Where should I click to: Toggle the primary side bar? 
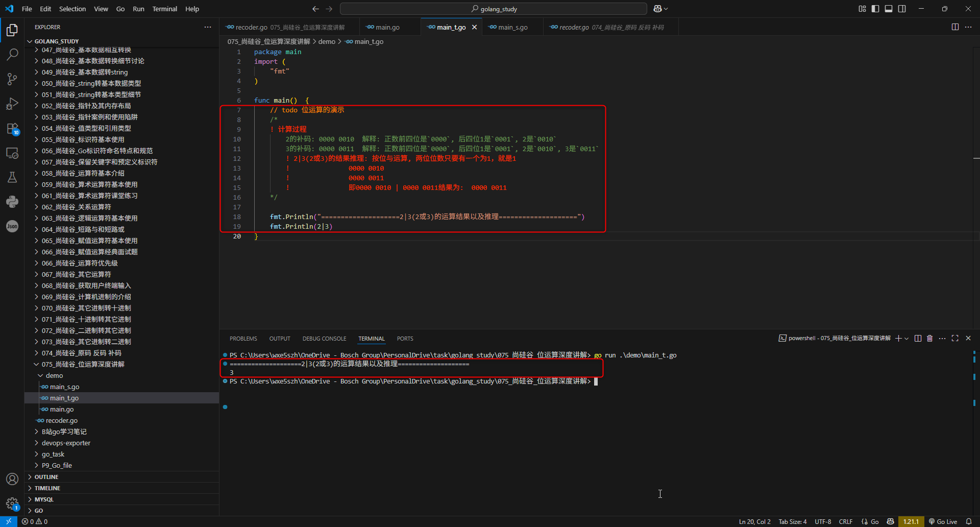coord(875,9)
